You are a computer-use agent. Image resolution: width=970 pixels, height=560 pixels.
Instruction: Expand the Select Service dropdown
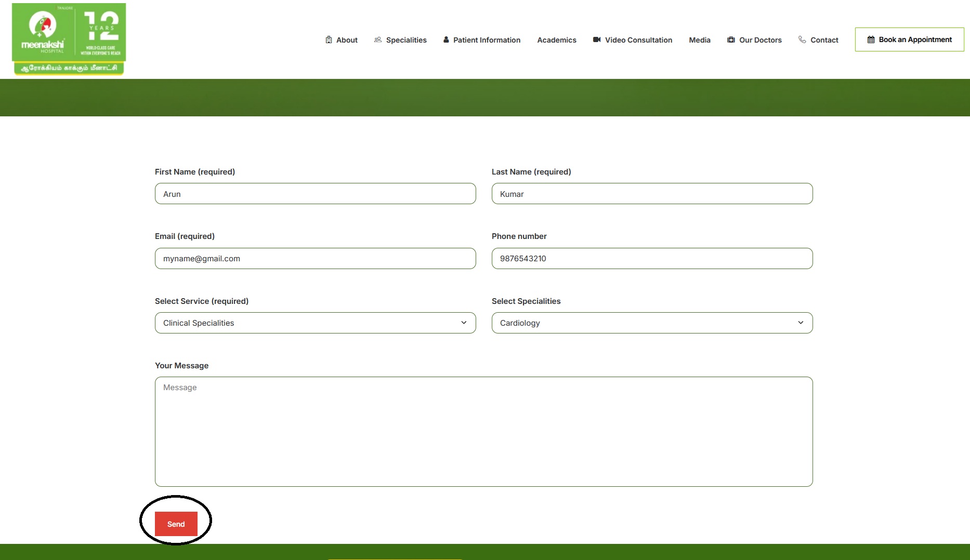click(315, 323)
